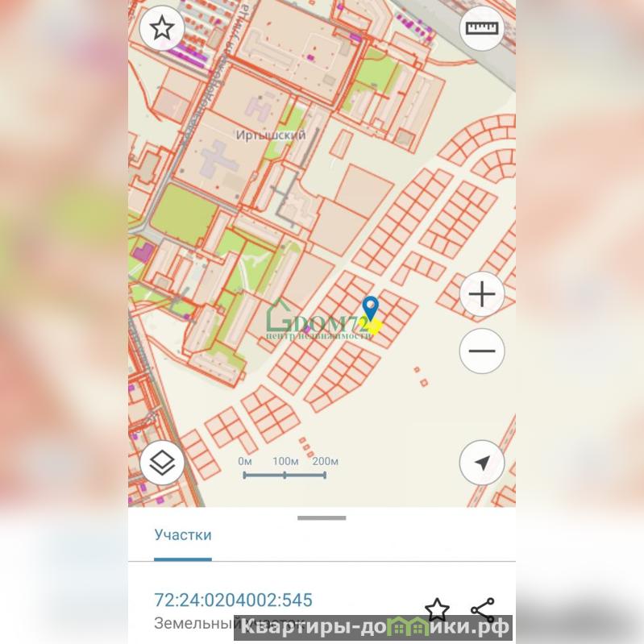Zoom out with the minus button

click(482, 351)
